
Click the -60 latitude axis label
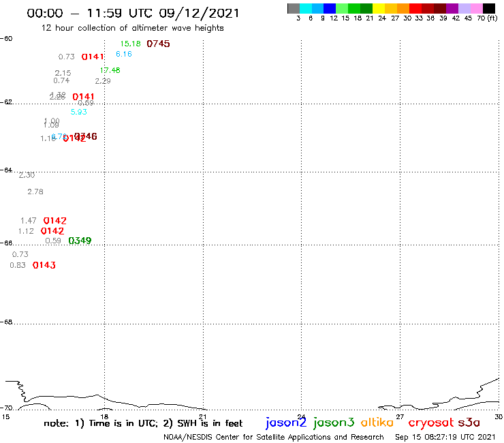tap(6, 39)
